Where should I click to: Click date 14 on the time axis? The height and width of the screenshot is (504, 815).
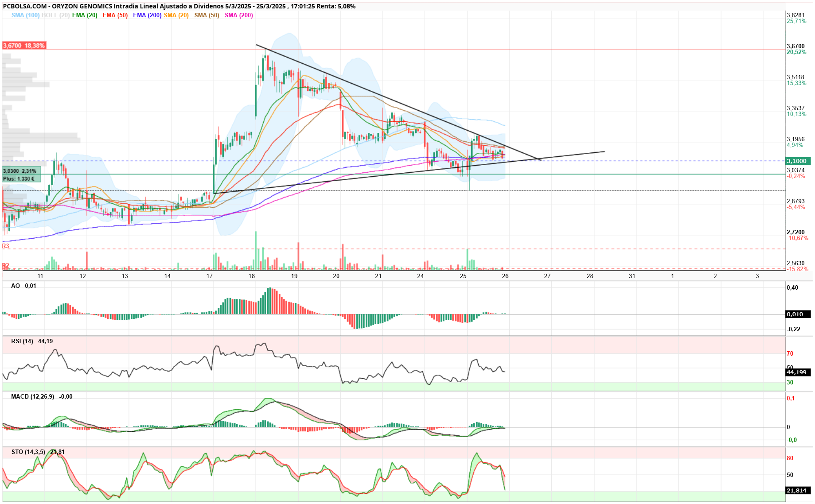(168, 276)
